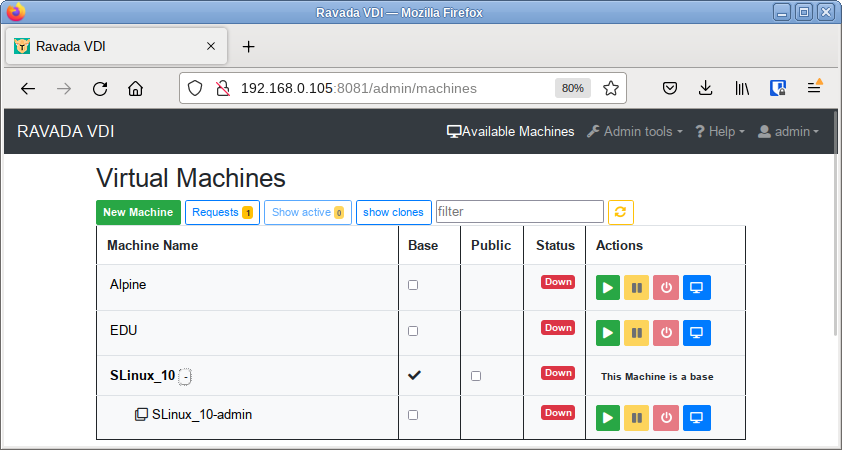The image size is (842, 450).
Task: Click the Base checkmark of SLinux_10
Action: (x=414, y=375)
